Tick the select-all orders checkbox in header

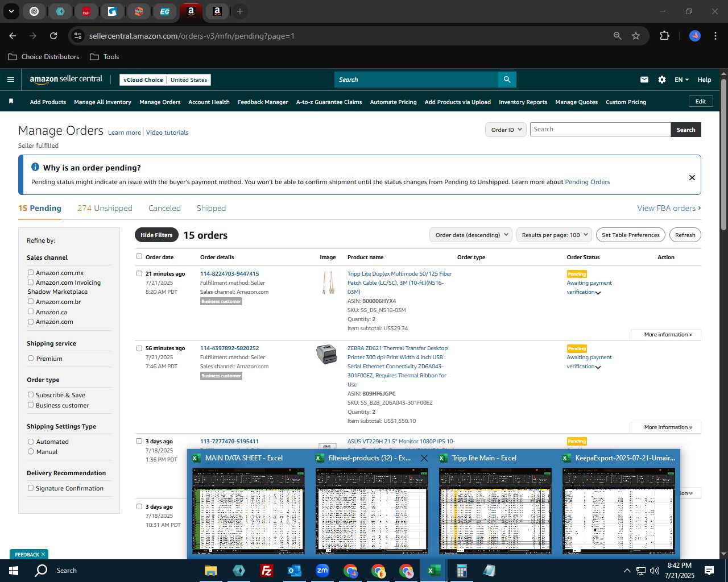(139, 256)
